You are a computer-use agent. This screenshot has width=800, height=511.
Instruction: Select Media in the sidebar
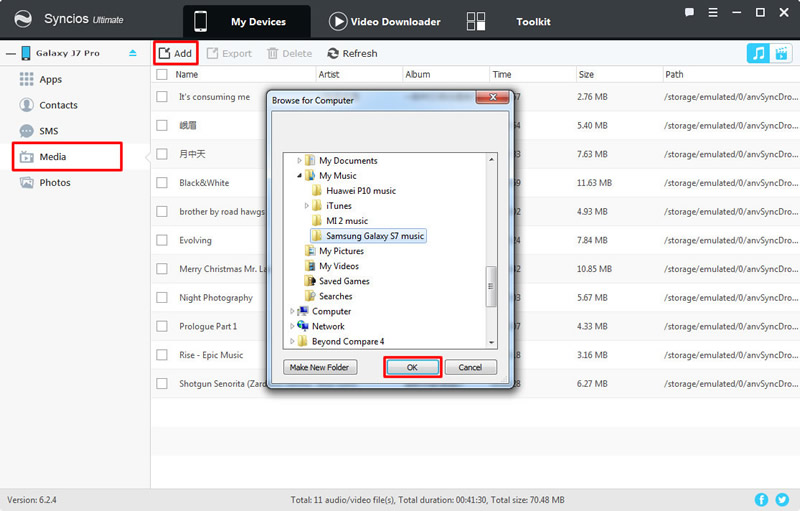tap(67, 157)
